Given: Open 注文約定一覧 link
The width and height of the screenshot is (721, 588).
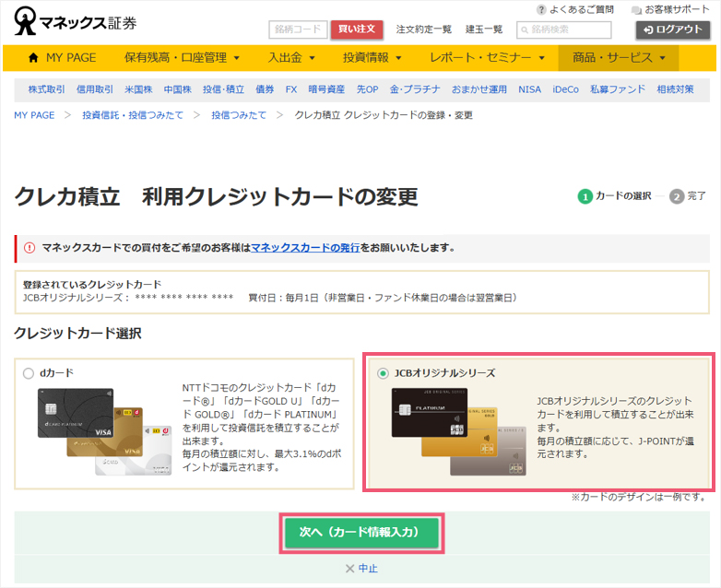Looking at the screenshot, I should pos(424,29).
